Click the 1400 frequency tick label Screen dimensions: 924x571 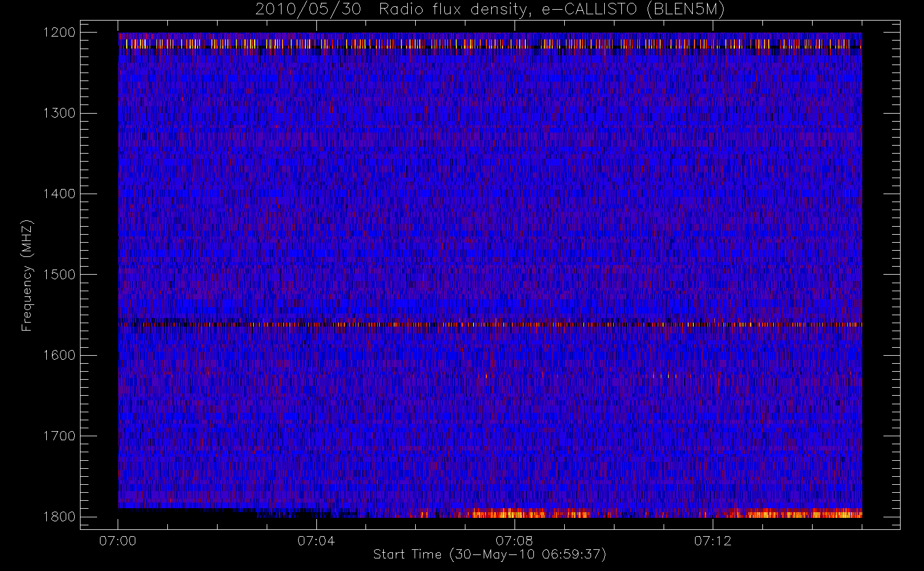tap(60, 194)
